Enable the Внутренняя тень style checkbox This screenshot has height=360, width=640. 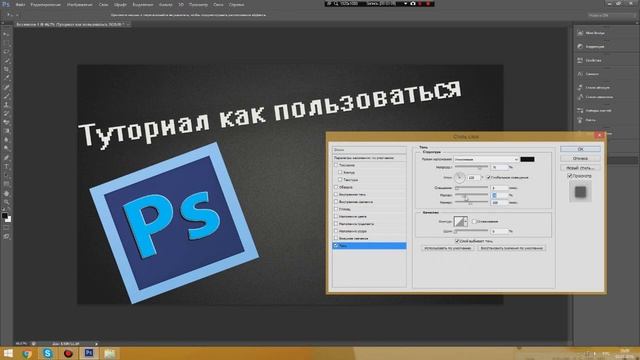(x=336, y=194)
